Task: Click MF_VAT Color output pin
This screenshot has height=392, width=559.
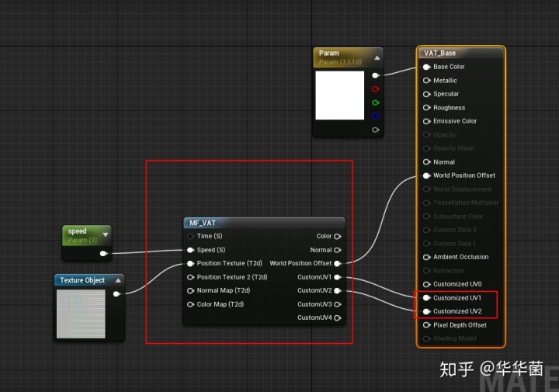Action: [x=338, y=236]
